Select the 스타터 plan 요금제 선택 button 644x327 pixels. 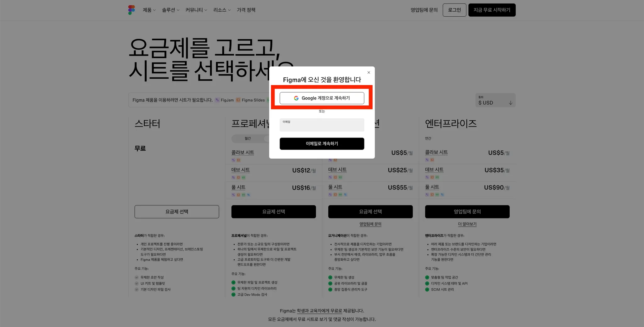pyautogui.click(x=177, y=212)
